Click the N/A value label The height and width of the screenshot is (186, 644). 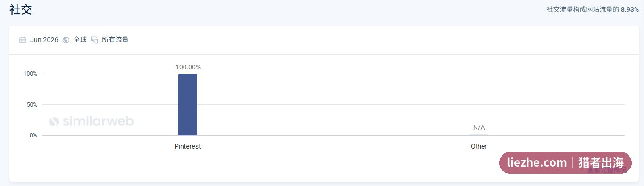[479, 127]
